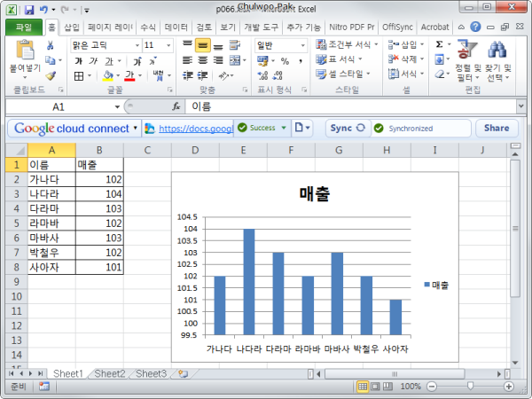The height and width of the screenshot is (399, 532).
Task: Switch to Page Break Preview
Action: tap(387, 386)
